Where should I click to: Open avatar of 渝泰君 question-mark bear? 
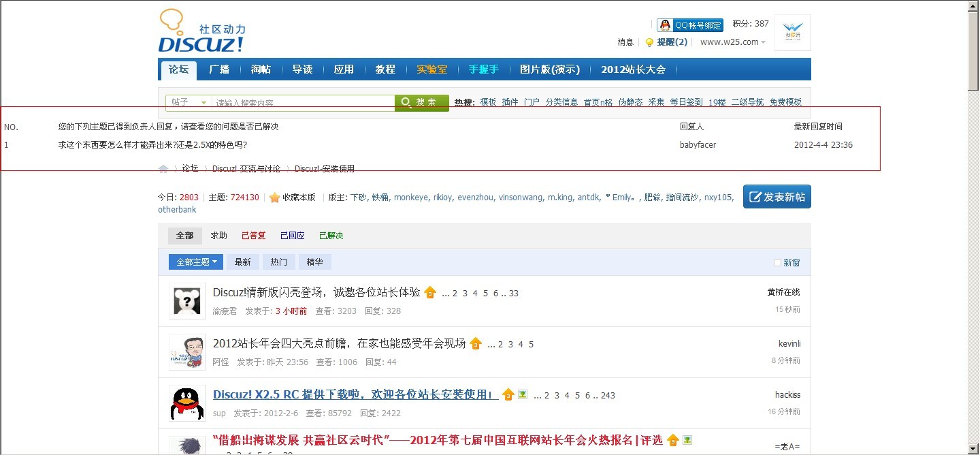click(187, 301)
